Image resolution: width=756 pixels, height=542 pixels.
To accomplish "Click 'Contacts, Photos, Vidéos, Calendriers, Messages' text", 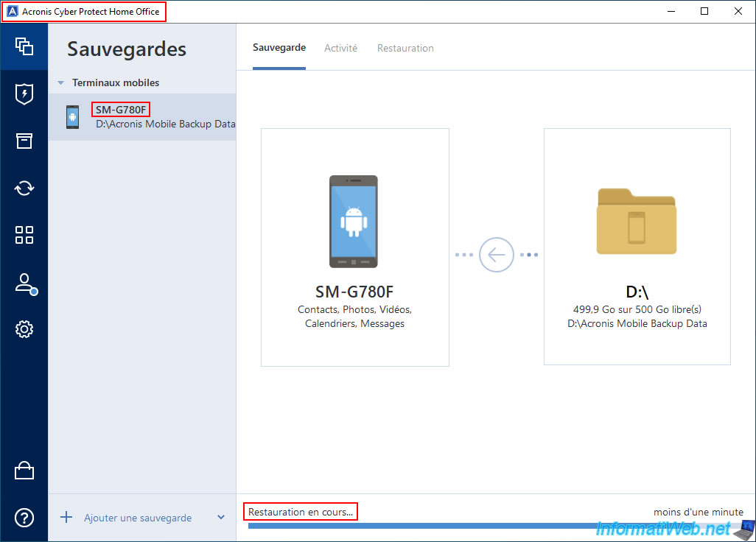I will [x=355, y=317].
